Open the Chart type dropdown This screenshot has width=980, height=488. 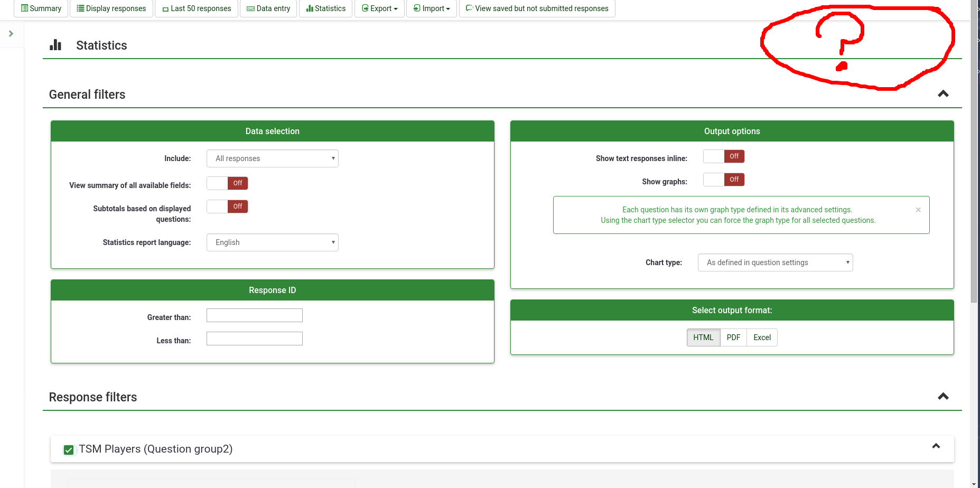coord(775,262)
